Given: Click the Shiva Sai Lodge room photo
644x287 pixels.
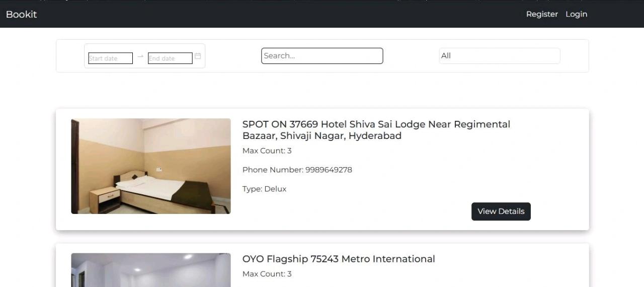Looking at the screenshot, I should click(151, 166).
